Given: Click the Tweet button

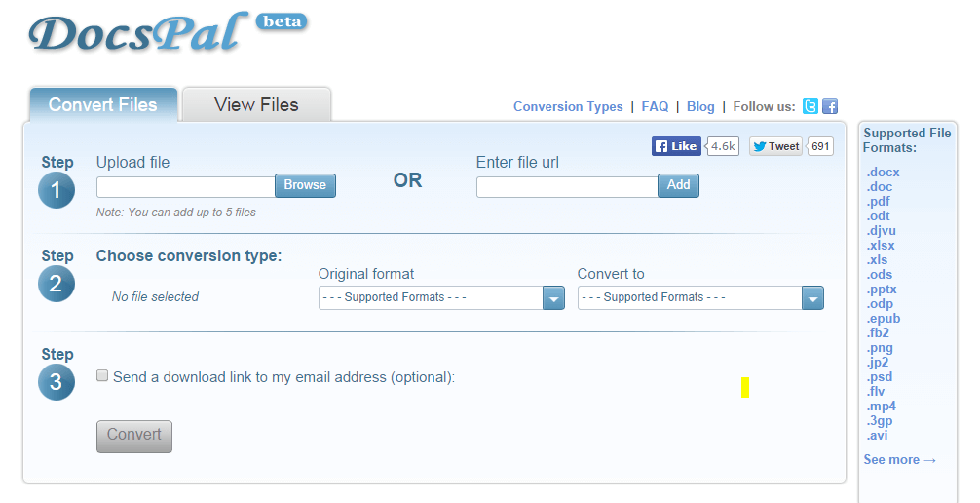Looking at the screenshot, I should point(775,146).
